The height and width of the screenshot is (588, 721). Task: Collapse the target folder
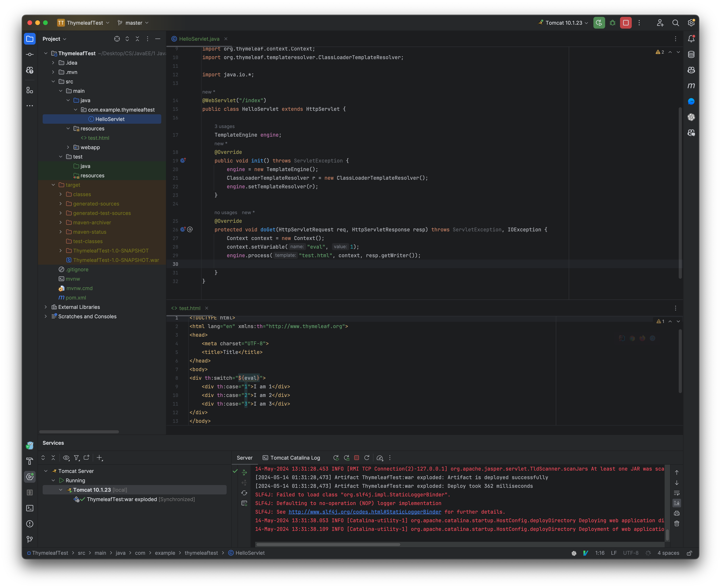tap(53, 185)
